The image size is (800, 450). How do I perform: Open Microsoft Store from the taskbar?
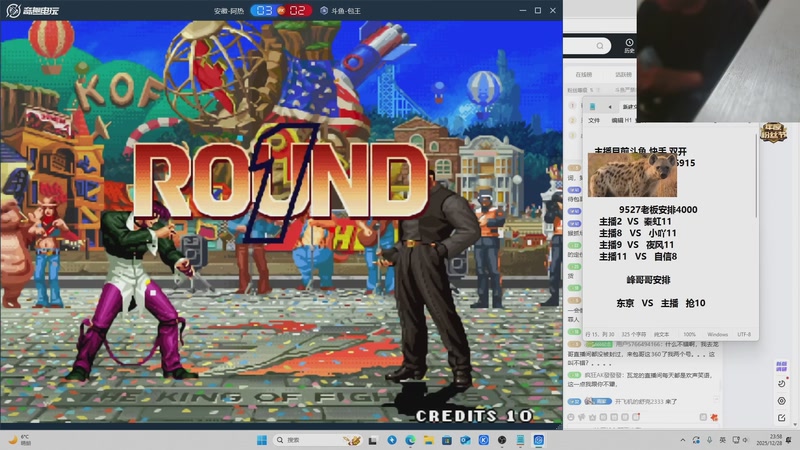447,440
